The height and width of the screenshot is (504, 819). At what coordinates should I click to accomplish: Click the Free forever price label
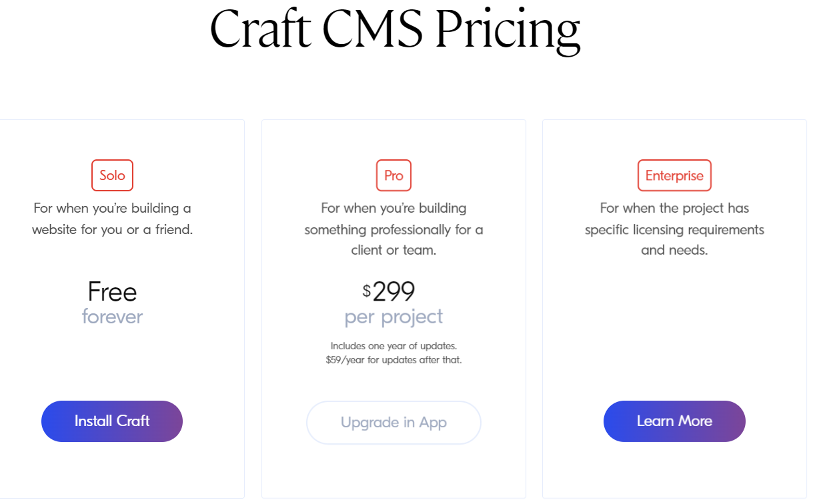click(112, 292)
